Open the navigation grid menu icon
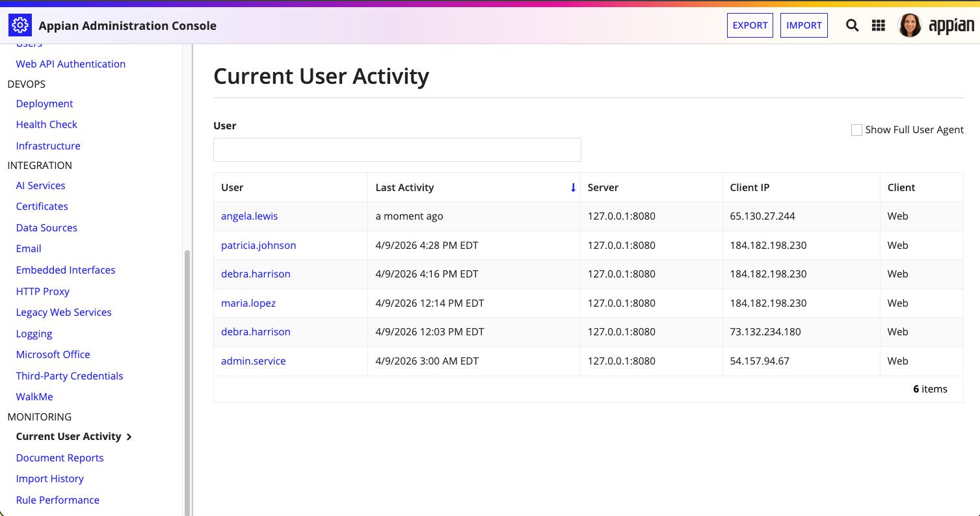This screenshot has height=516, width=980. 879,25
